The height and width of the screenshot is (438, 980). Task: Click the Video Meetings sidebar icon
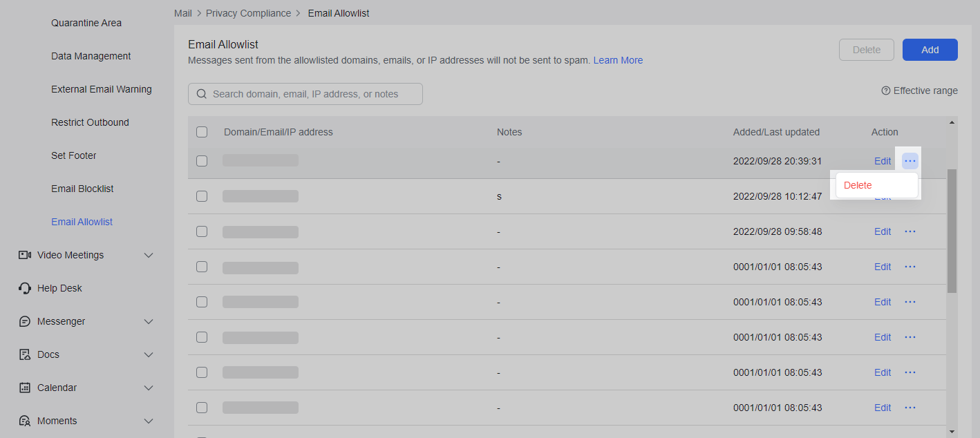(x=25, y=255)
